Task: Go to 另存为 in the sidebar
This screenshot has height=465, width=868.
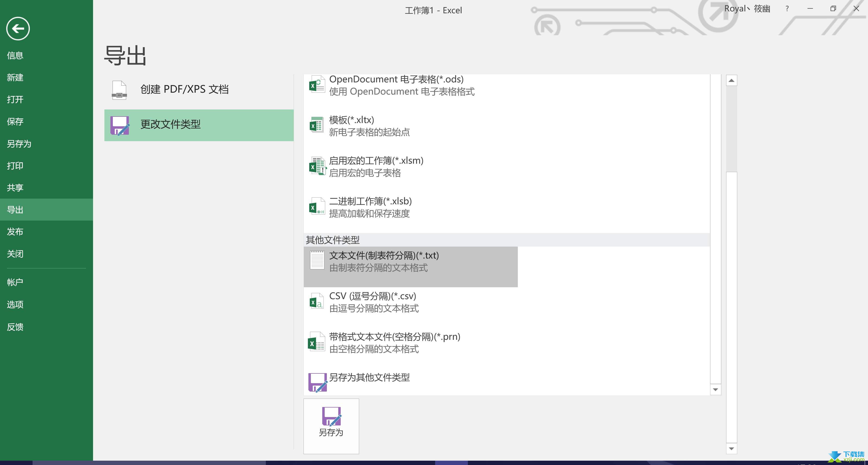Action: [x=46, y=144]
